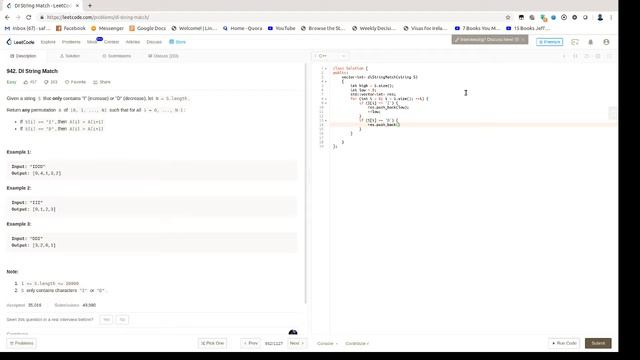Open the 7 Books You M... bookmark
The width and height of the screenshot is (640, 360).
pos(477,28)
